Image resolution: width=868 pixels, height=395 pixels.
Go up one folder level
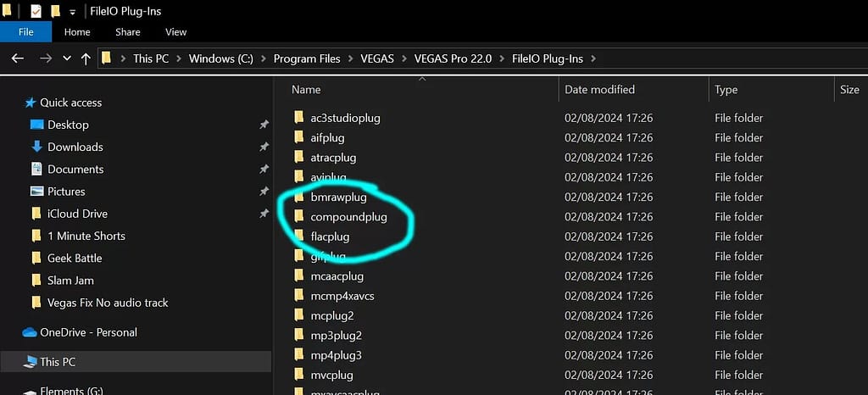86,58
